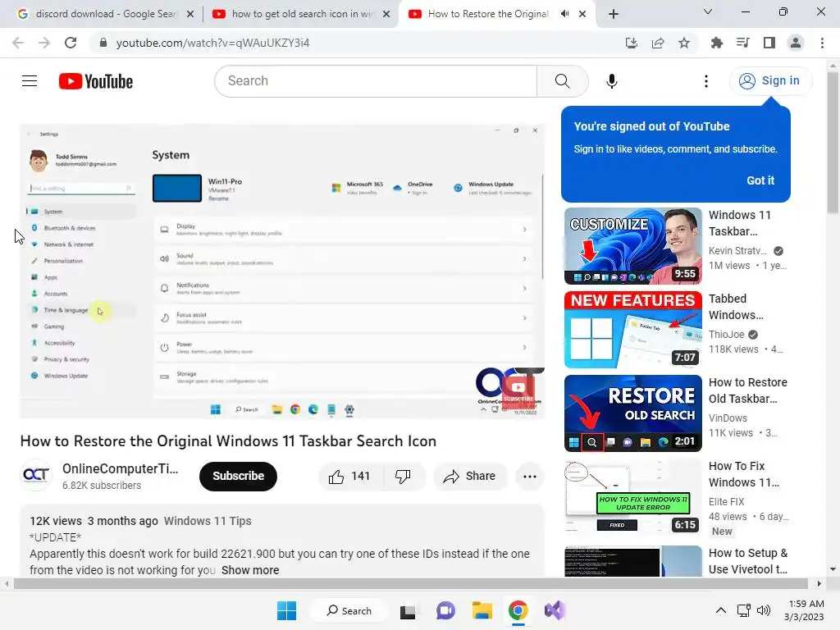
Task: Click Sign in button
Action: 770,81
